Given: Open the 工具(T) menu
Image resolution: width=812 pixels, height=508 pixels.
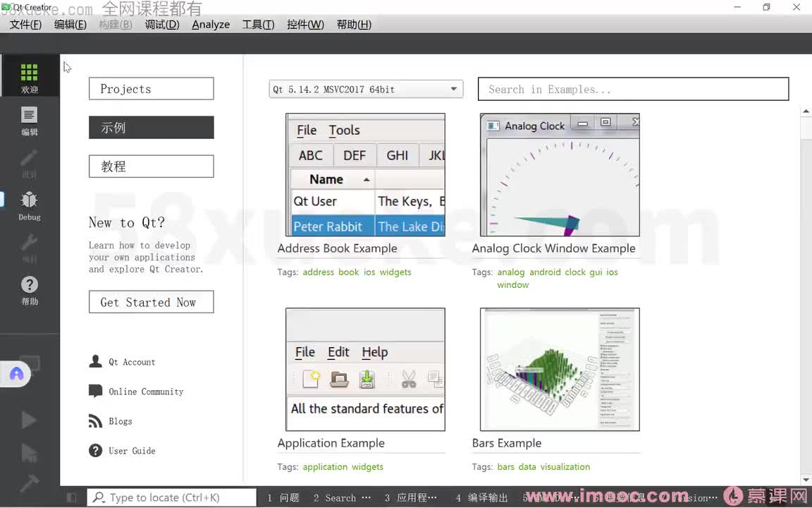Looking at the screenshot, I should coord(258,25).
